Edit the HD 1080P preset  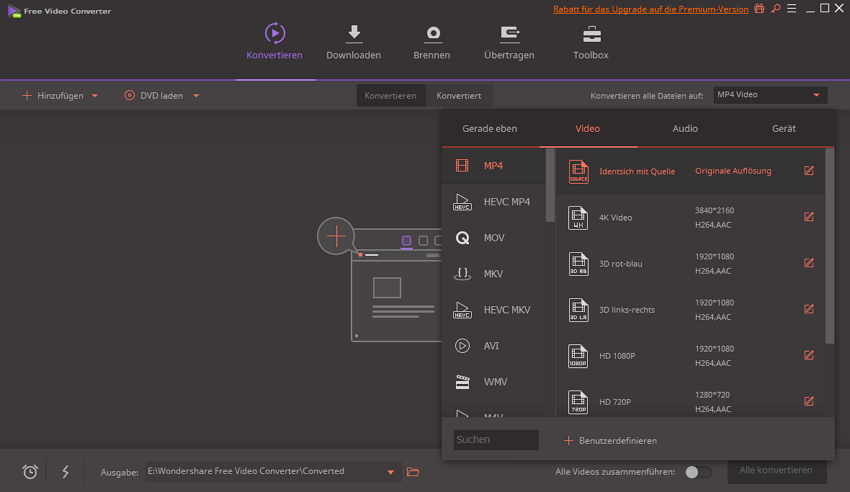pos(809,355)
